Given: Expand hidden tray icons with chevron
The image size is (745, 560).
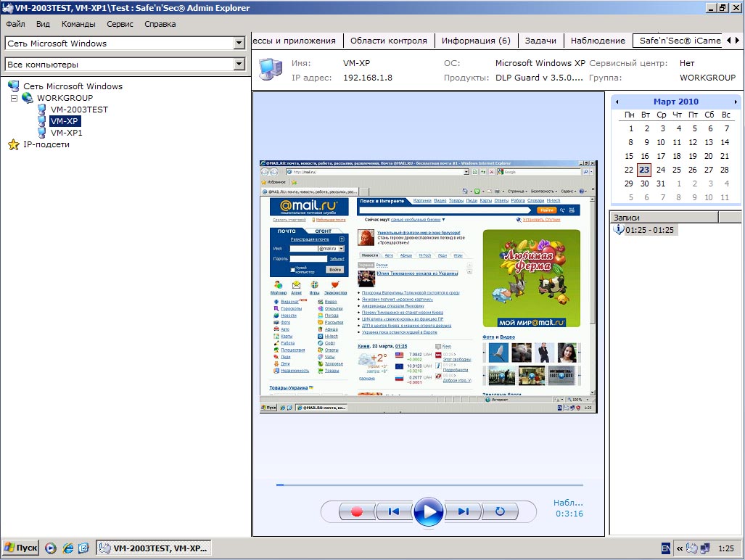Looking at the screenshot, I should click(680, 548).
